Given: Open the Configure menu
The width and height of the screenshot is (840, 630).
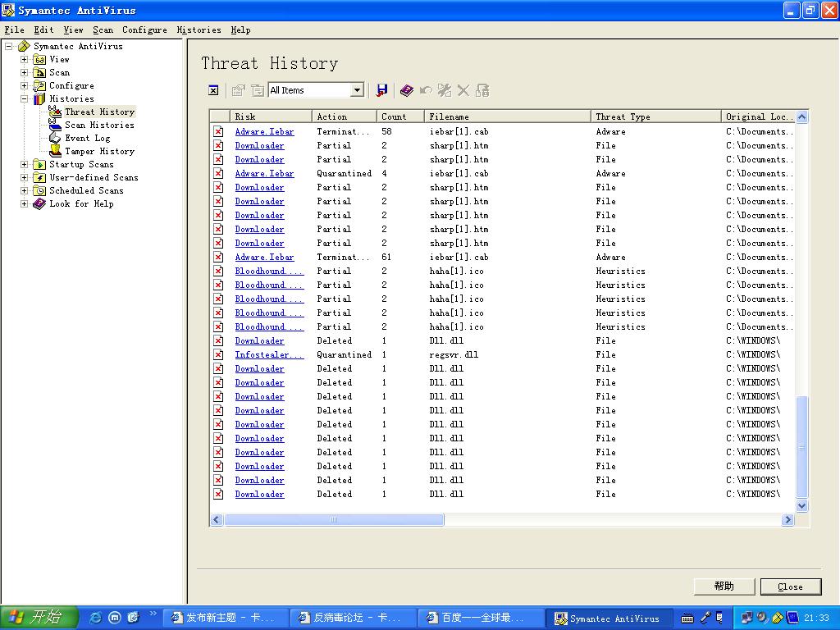Looking at the screenshot, I should click(144, 30).
